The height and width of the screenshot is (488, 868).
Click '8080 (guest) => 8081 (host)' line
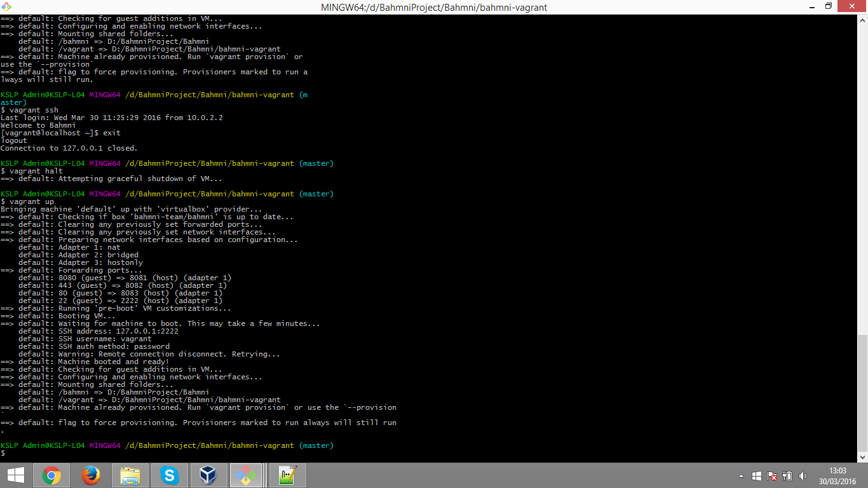(x=125, y=278)
